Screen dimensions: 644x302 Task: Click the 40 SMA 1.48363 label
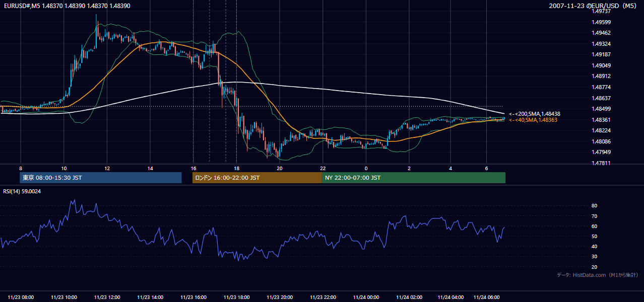point(533,120)
